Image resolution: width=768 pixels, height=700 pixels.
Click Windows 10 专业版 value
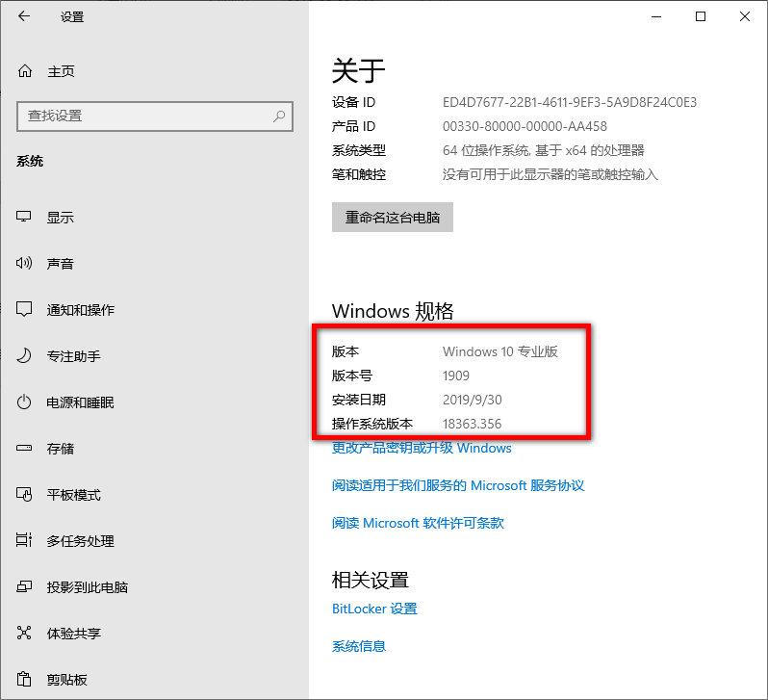pyautogui.click(x=500, y=351)
